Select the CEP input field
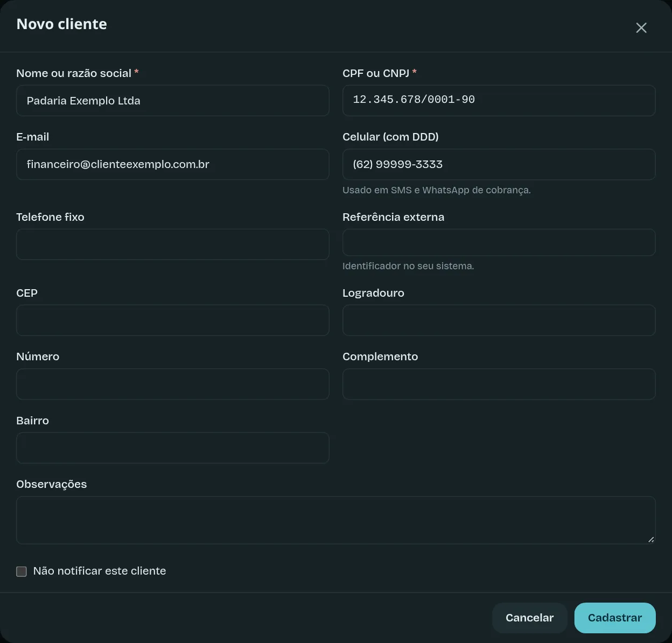This screenshot has width=672, height=643. coord(173,320)
